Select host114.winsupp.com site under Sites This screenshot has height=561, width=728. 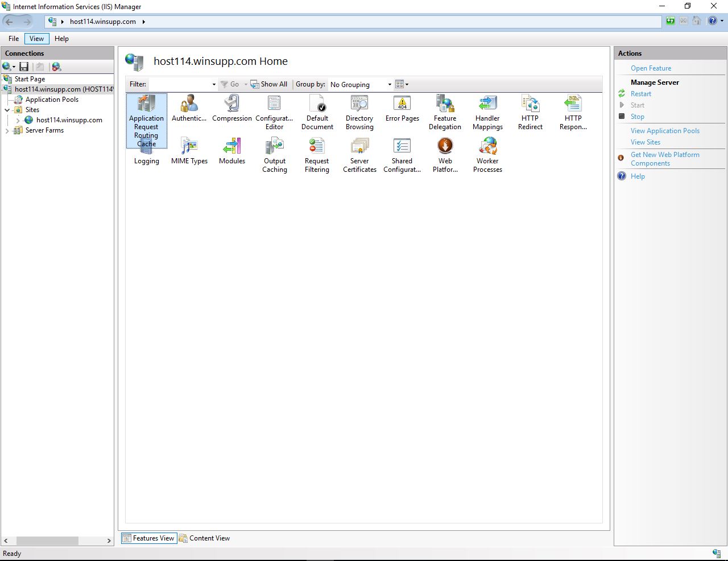69,120
